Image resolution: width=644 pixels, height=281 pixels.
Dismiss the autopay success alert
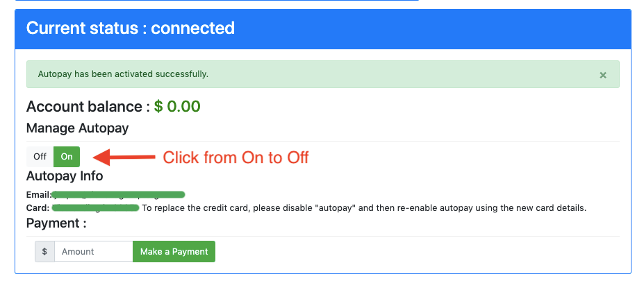click(603, 74)
